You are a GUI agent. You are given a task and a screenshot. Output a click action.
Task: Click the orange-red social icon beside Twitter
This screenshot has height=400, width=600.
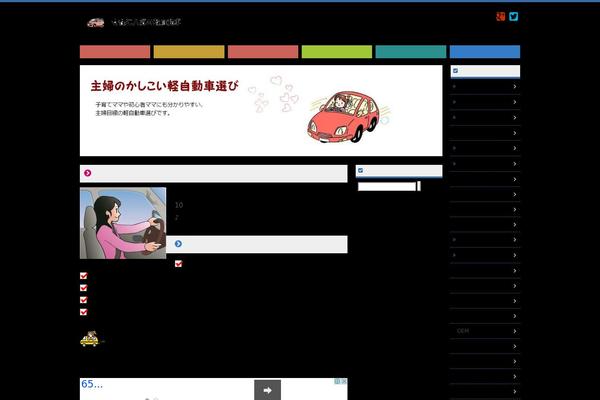pyautogui.click(x=501, y=16)
